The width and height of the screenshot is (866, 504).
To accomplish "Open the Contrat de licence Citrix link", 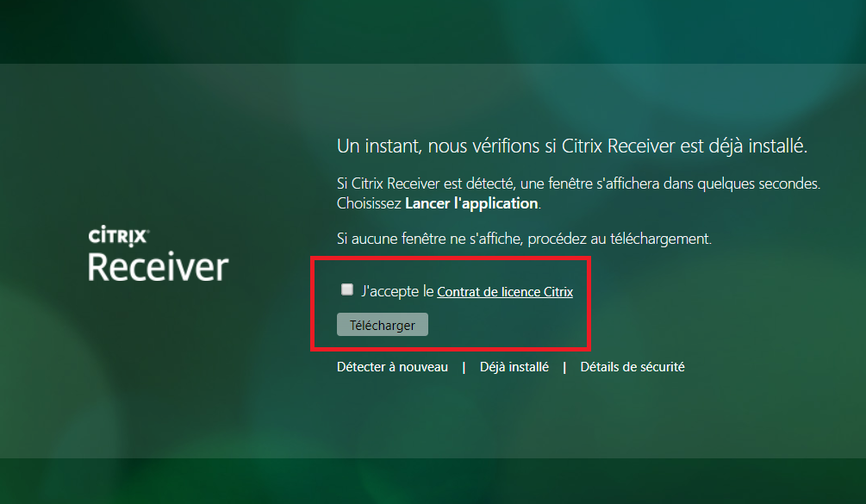I will click(505, 291).
